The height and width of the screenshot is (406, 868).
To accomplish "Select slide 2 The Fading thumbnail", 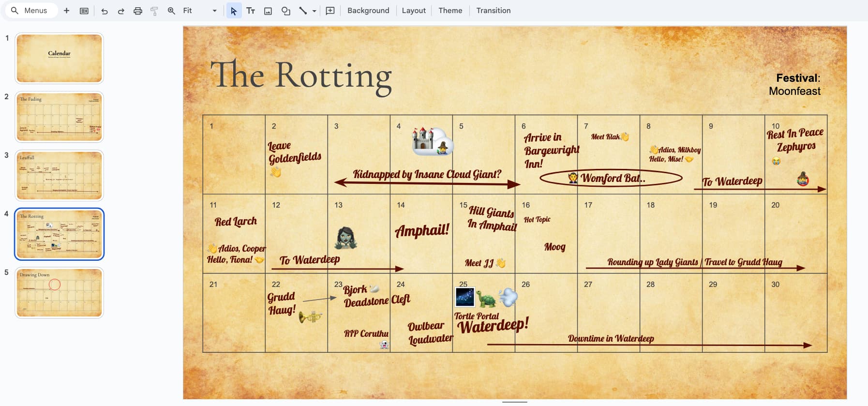I will point(59,117).
